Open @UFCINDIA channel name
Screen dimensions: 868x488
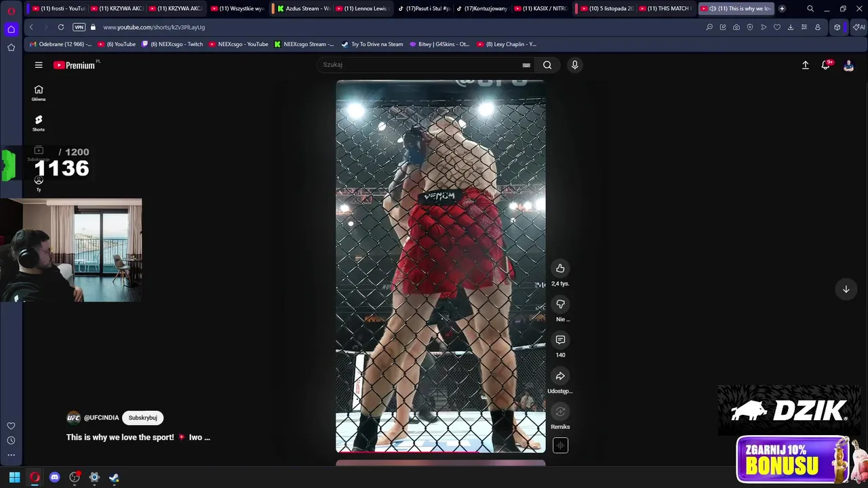pyautogui.click(x=101, y=418)
